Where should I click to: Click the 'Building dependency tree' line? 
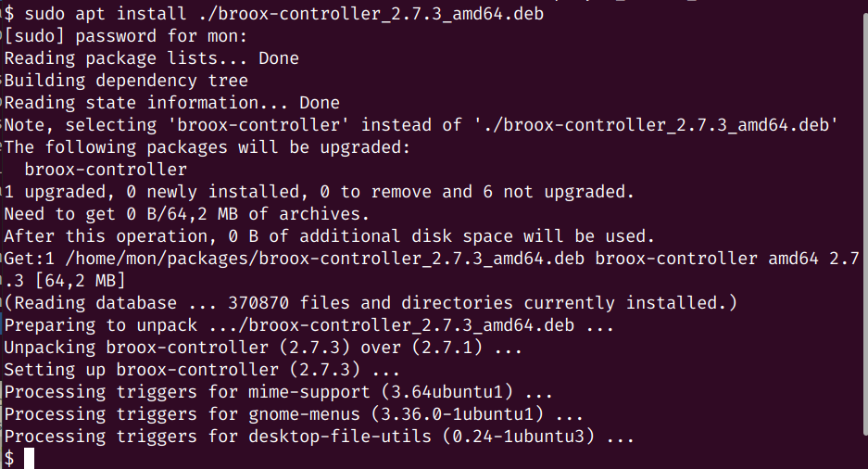[126, 81]
